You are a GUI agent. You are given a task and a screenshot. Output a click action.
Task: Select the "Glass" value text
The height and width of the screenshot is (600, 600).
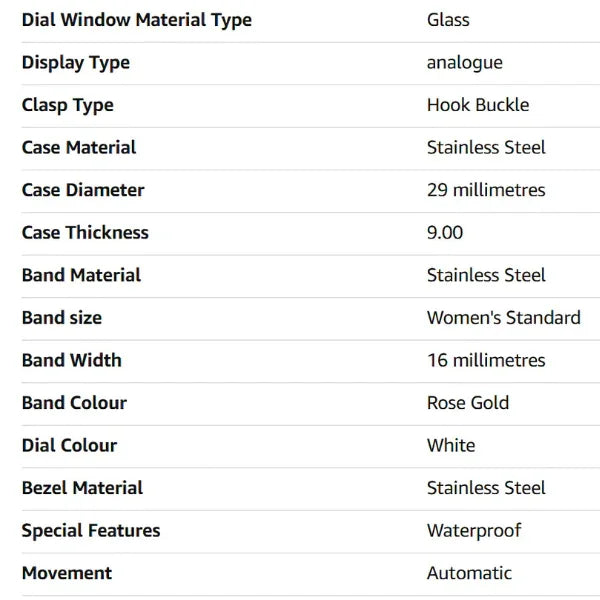448,20
